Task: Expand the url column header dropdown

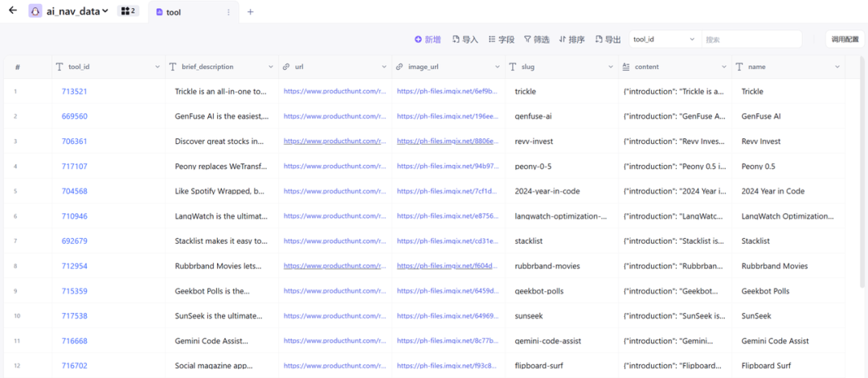Action: tap(384, 67)
